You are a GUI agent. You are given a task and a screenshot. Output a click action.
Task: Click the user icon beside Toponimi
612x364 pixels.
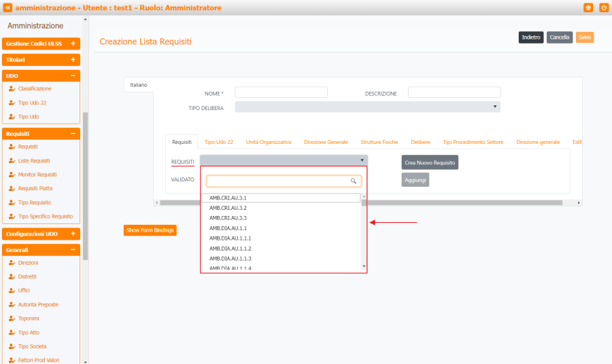12,318
